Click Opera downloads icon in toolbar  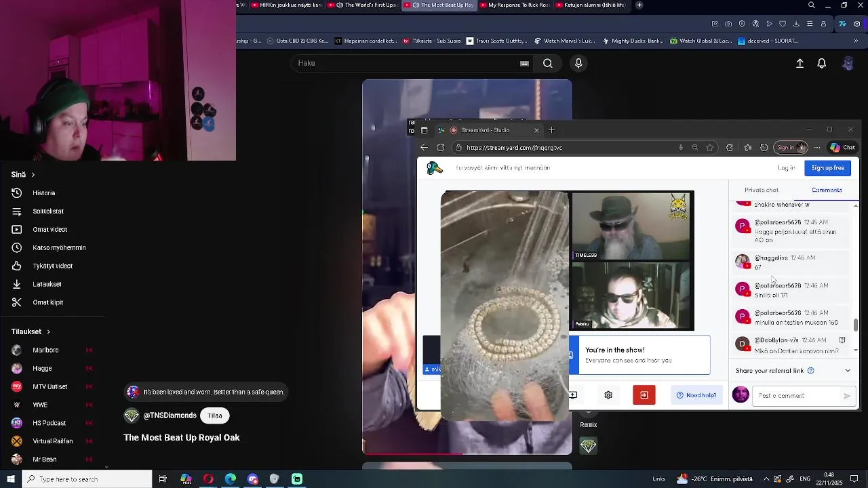[x=796, y=24]
